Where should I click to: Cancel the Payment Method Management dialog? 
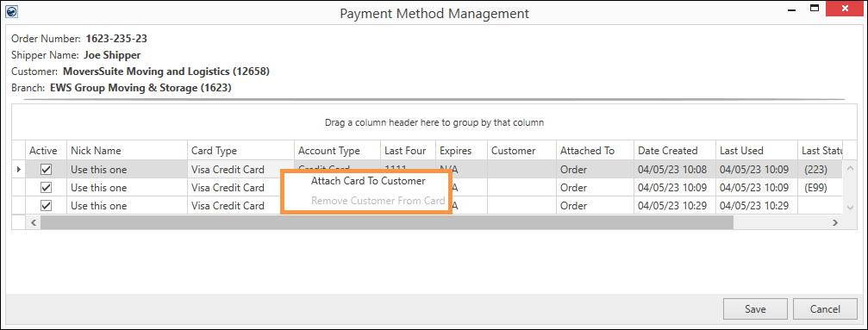click(x=825, y=309)
